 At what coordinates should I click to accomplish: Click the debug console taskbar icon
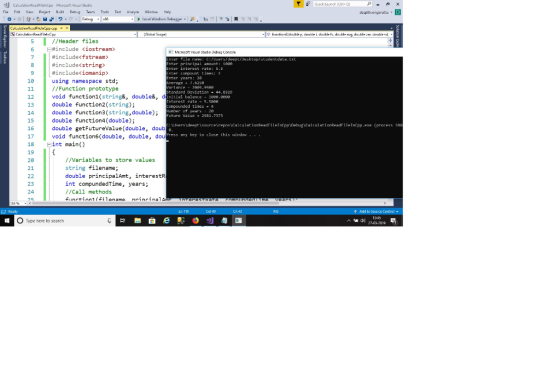tap(239, 221)
